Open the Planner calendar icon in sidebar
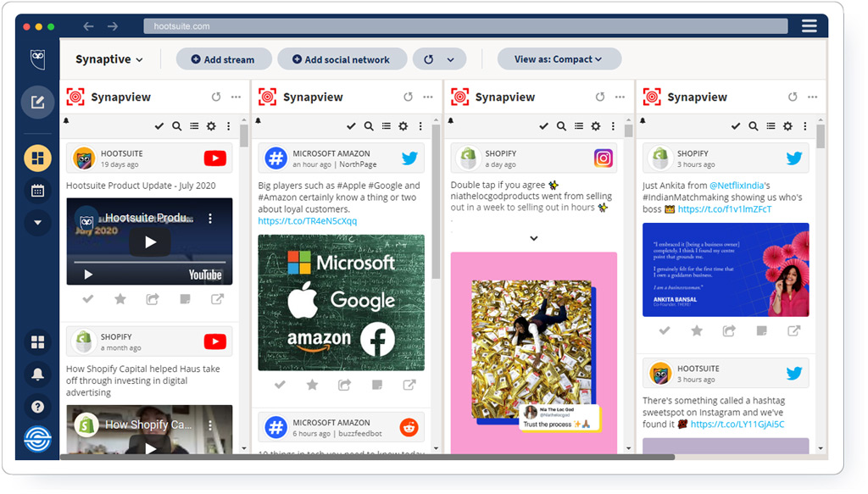 (37, 191)
